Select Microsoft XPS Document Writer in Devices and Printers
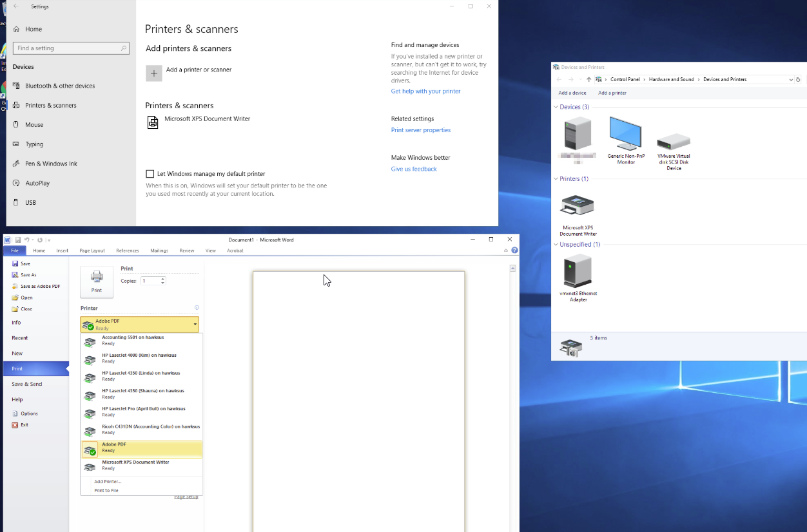The height and width of the screenshot is (532, 807). [x=577, y=206]
